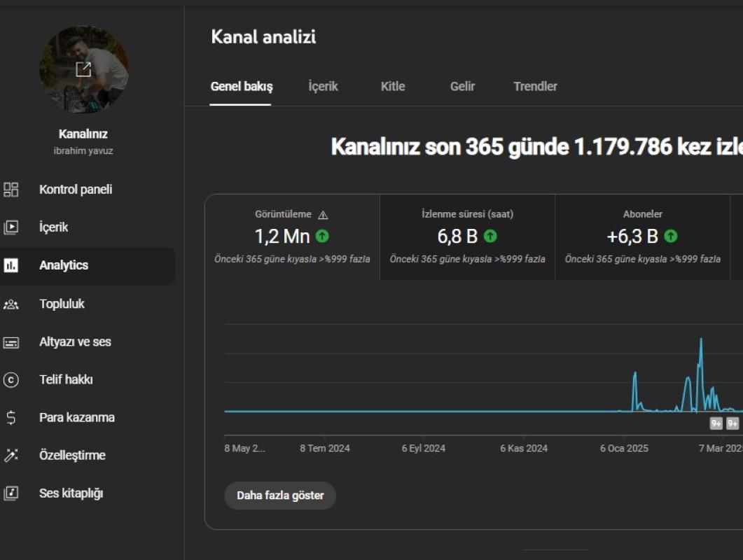Switch to the Genel bakış tab
The width and height of the screenshot is (743, 560).
[x=241, y=87]
